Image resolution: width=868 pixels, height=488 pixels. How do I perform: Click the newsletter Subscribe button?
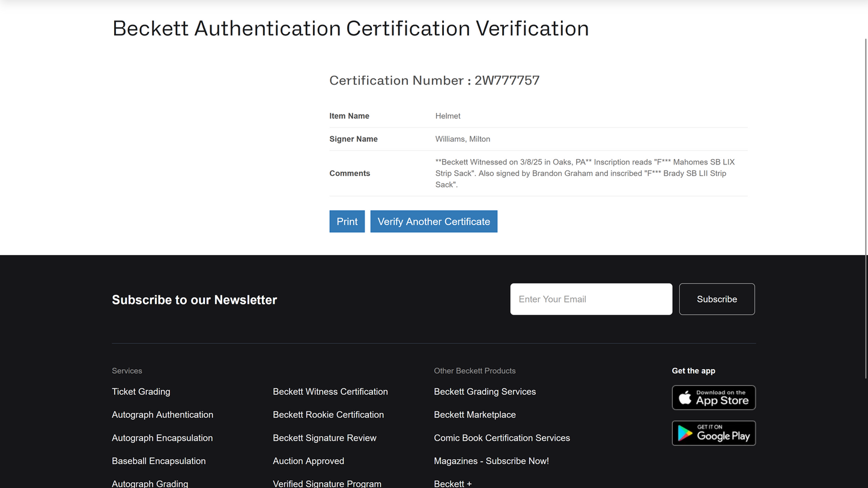click(x=717, y=299)
